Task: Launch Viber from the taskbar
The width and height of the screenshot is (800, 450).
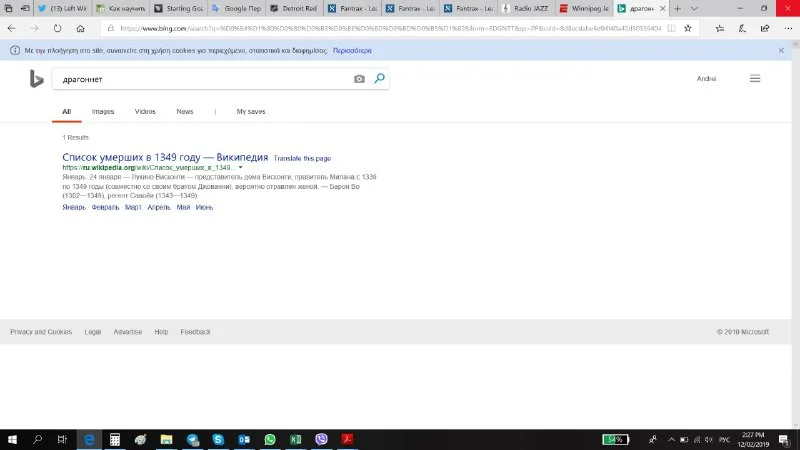Action: coord(321,439)
